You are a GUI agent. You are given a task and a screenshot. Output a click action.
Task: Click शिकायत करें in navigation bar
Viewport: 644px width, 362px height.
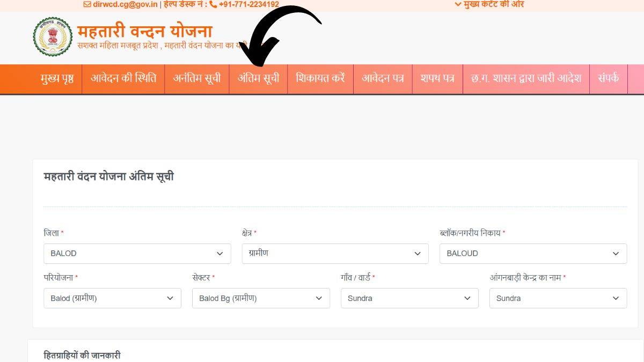[x=320, y=79]
